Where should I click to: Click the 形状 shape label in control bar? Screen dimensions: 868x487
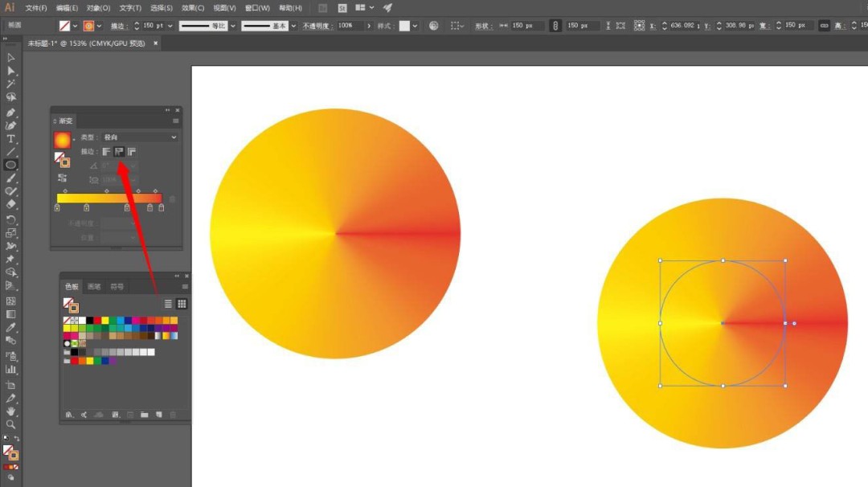click(x=482, y=26)
